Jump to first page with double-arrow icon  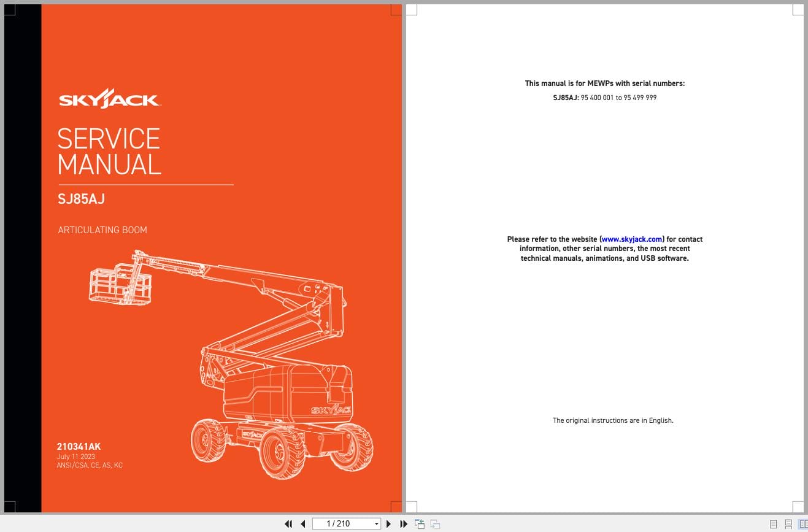(x=288, y=523)
